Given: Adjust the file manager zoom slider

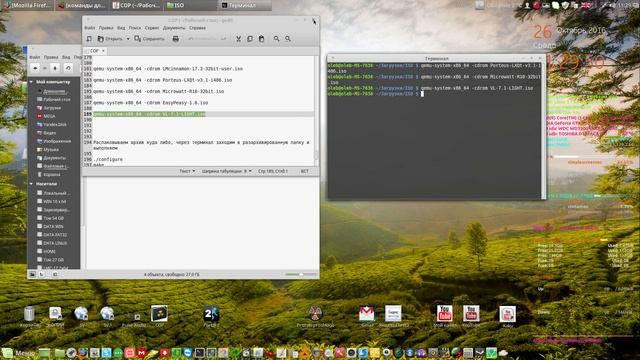Looking at the screenshot, I should [x=301, y=274].
